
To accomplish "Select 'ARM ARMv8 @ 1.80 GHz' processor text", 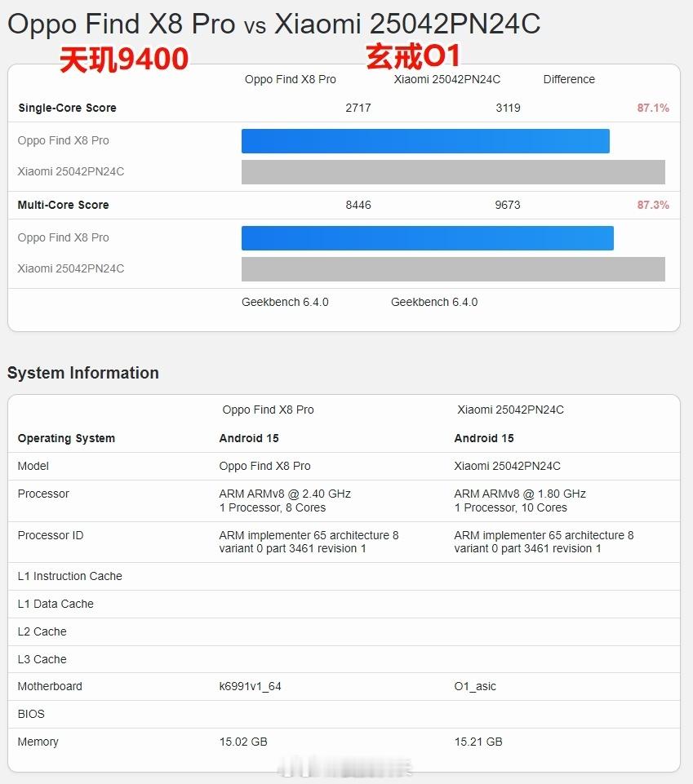I will point(520,494).
